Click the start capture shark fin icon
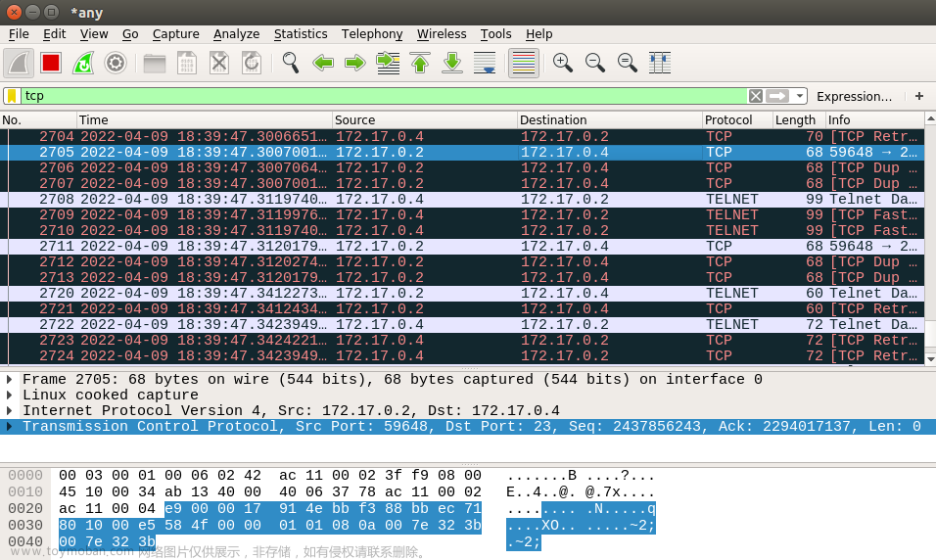The height and width of the screenshot is (560, 936). pos(19,63)
